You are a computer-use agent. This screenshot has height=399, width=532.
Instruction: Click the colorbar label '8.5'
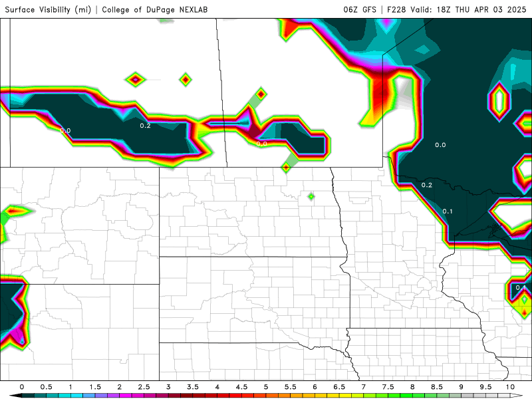coord(437,387)
